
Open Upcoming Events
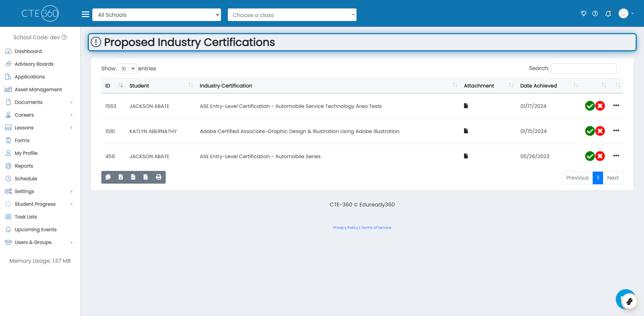(x=36, y=230)
